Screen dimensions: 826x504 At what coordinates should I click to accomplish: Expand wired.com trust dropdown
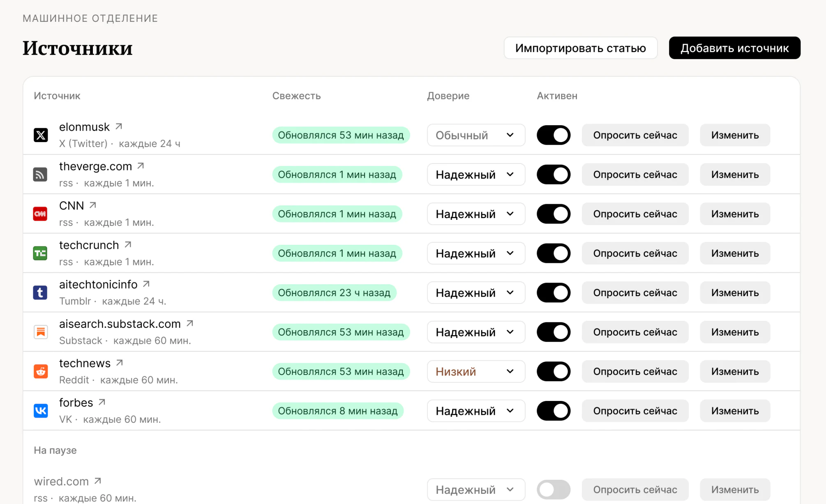(x=476, y=490)
